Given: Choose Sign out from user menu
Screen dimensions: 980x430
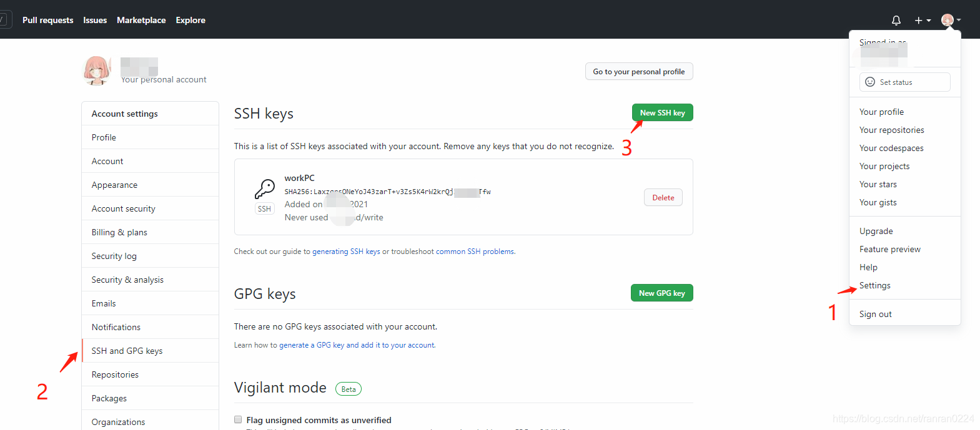Looking at the screenshot, I should [904, 314].
